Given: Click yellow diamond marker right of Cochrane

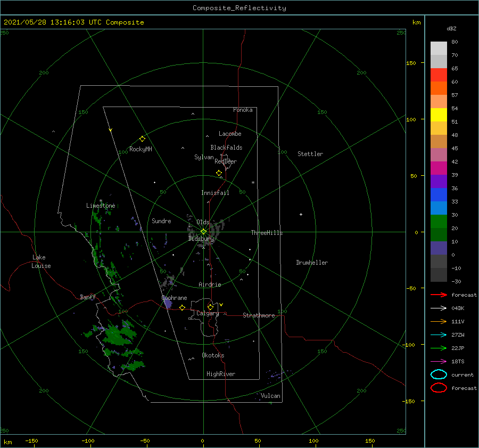Looking at the screenshot, I should [x=182, y=308].
